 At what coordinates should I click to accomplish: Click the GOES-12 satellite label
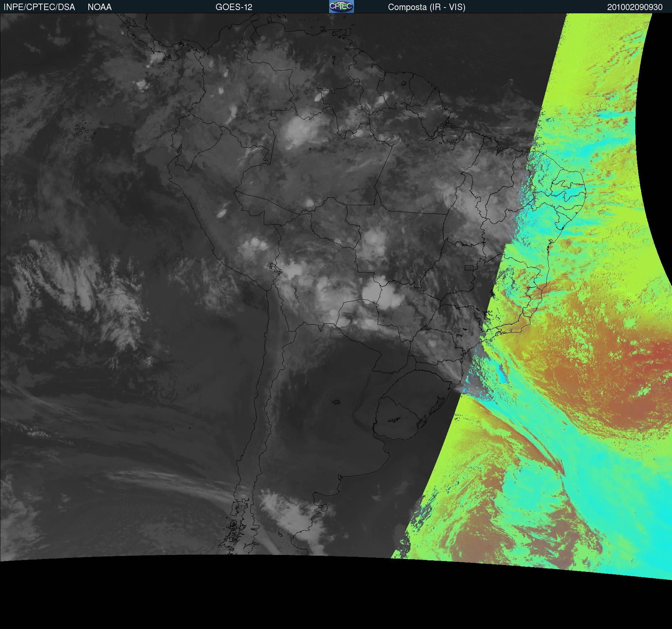click(x=234, y=7)
